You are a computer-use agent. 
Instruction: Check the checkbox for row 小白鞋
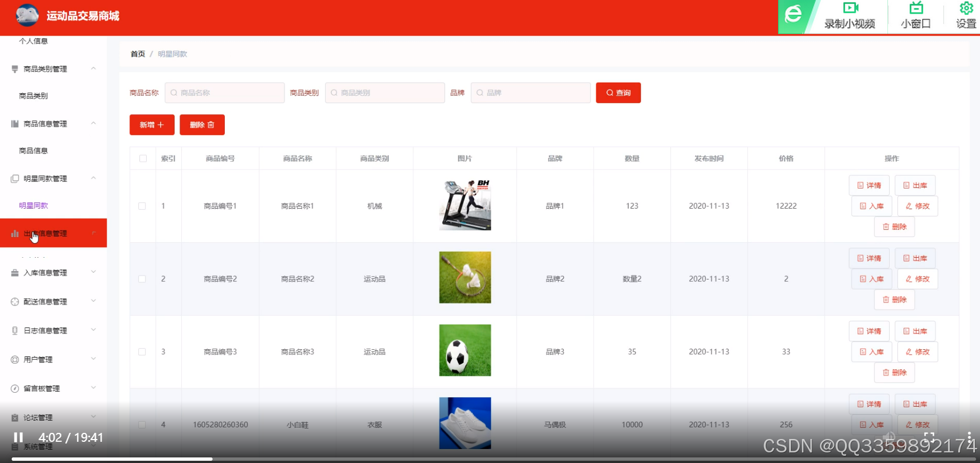(142, 425)
